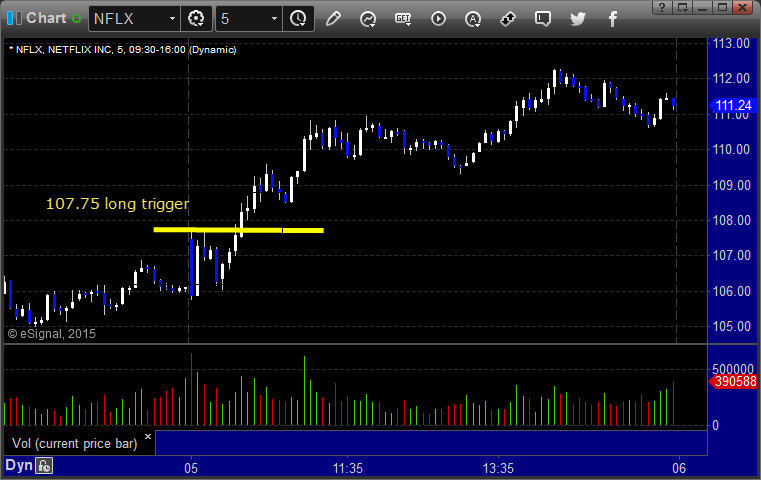
Task: Toggle the dynamic time lock icon
Action: [44, 466]
